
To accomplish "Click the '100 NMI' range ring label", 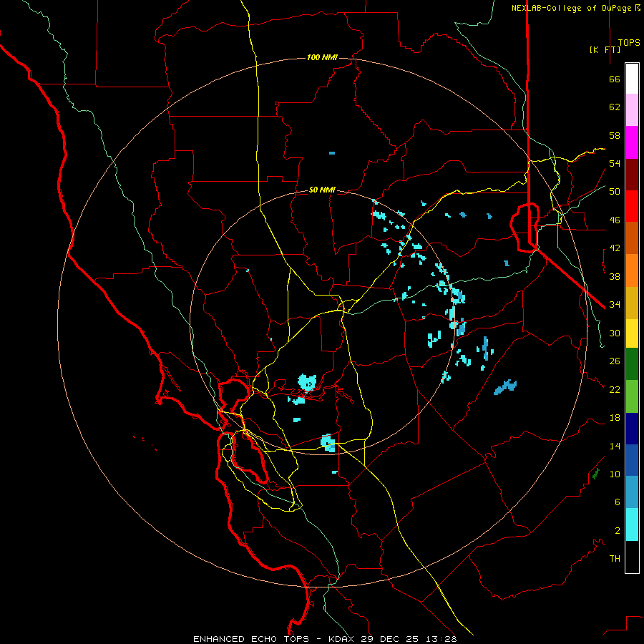I will coord(322,57).
